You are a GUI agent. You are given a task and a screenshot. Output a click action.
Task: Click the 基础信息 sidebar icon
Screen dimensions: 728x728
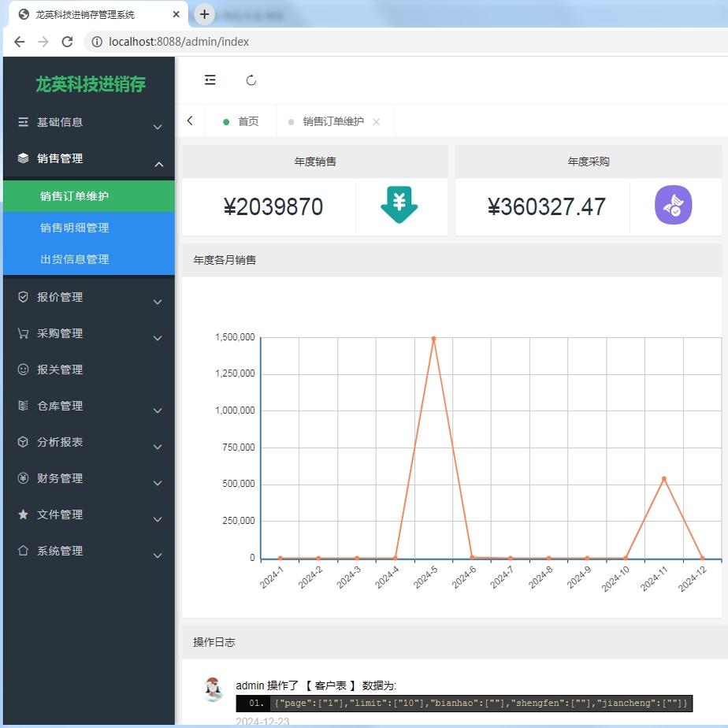coord(24,122)
